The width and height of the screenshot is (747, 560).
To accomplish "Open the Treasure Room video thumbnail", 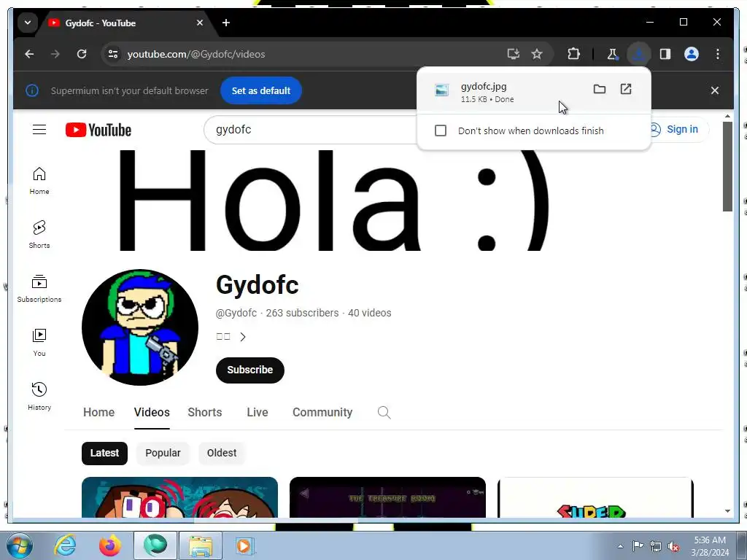I will point(387,497).
